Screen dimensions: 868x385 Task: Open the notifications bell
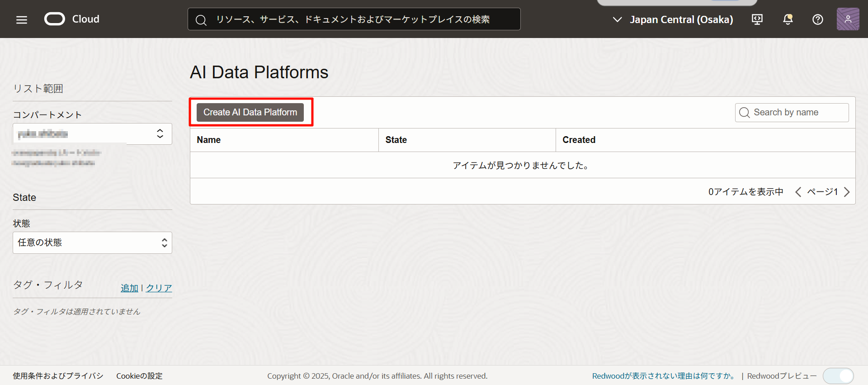[788, 19]
